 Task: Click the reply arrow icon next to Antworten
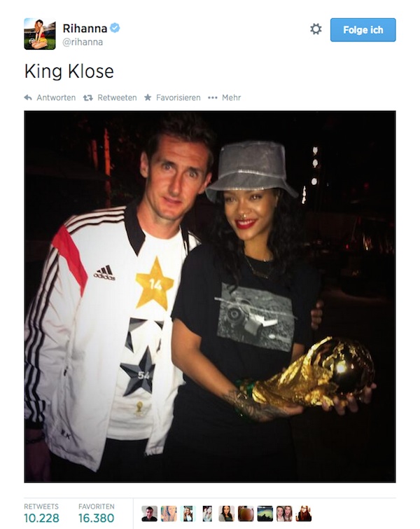coord(28,98)
